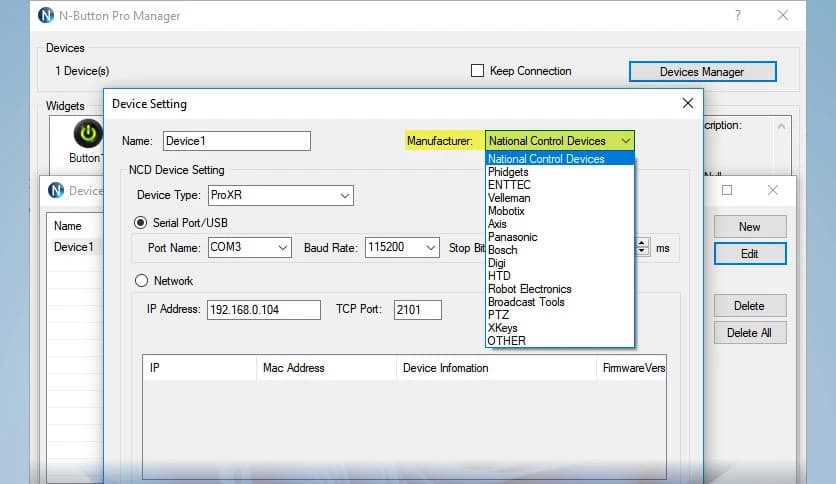Open the Devices Manager
This screenshot has width=836, height=484.
coord(701,71)
